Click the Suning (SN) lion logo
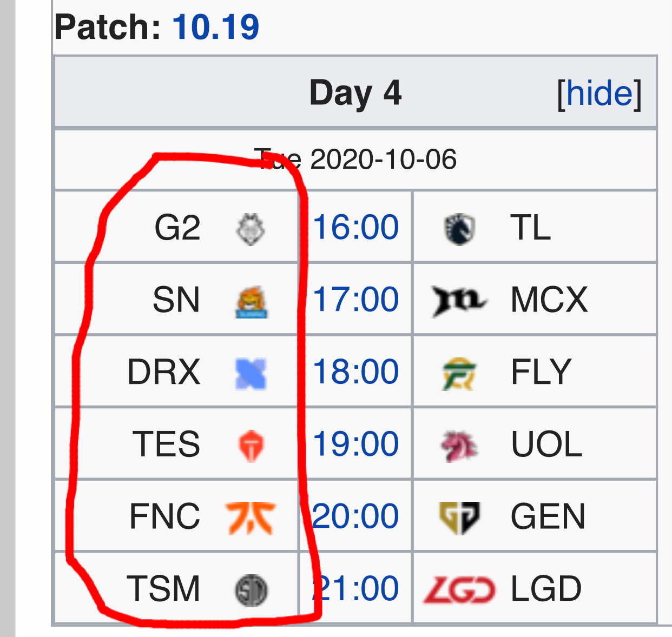Image resolution: width=672 pixels, height=637 pixels. coord(252,302)
